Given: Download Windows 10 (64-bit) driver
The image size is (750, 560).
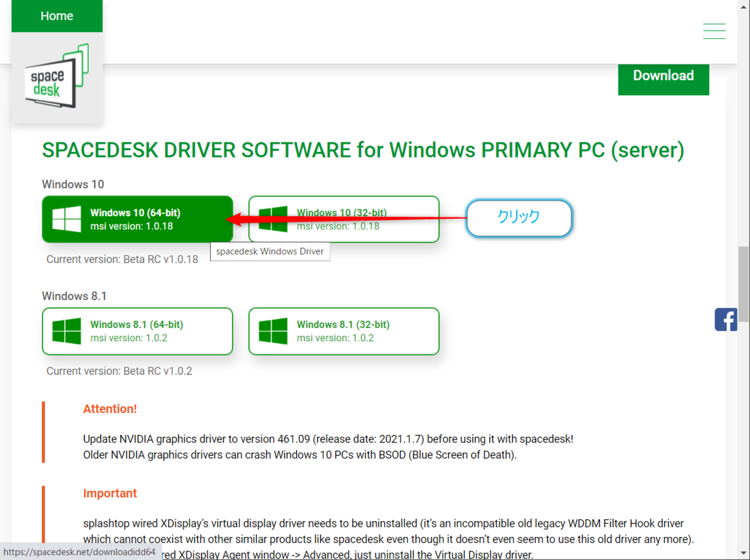Looking at the screenshot, I should (x=137, y=219).
